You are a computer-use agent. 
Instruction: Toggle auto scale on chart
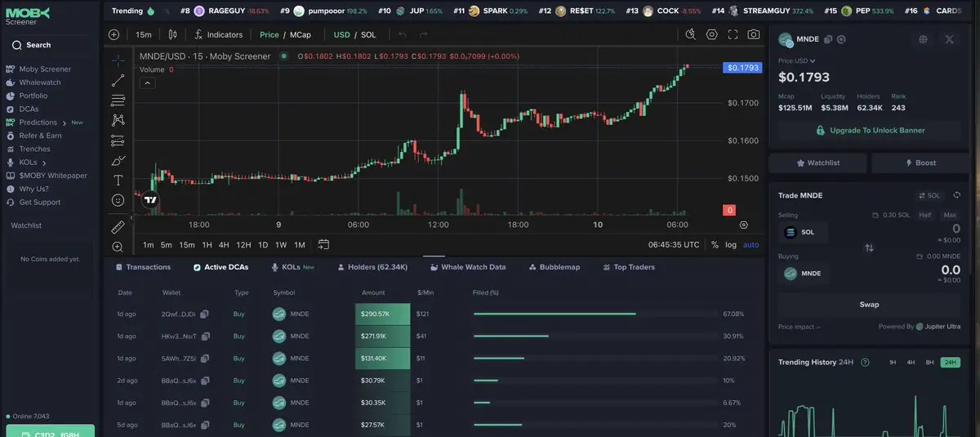751,244
